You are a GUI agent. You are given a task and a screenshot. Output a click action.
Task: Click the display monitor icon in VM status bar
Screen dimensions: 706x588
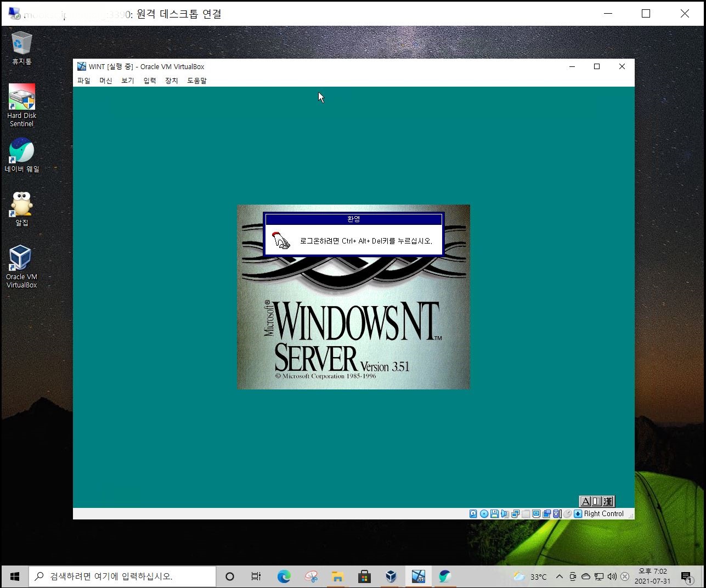click(x=536, y=514)
